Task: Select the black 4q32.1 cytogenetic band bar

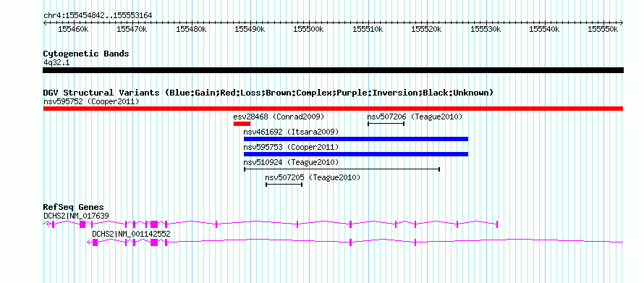Action: 333,70
